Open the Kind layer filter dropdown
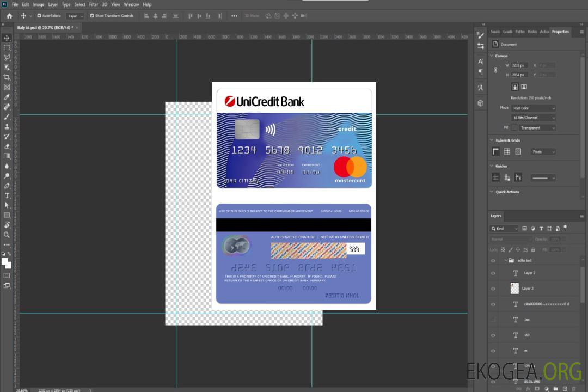The height and width of the screenshot is (392, 588). 504,229
